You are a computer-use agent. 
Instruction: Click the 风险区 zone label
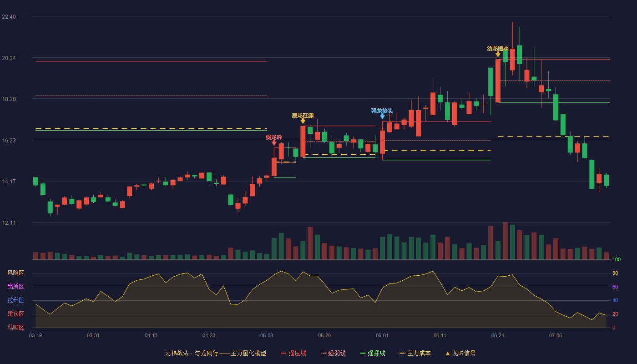point(15,273)
